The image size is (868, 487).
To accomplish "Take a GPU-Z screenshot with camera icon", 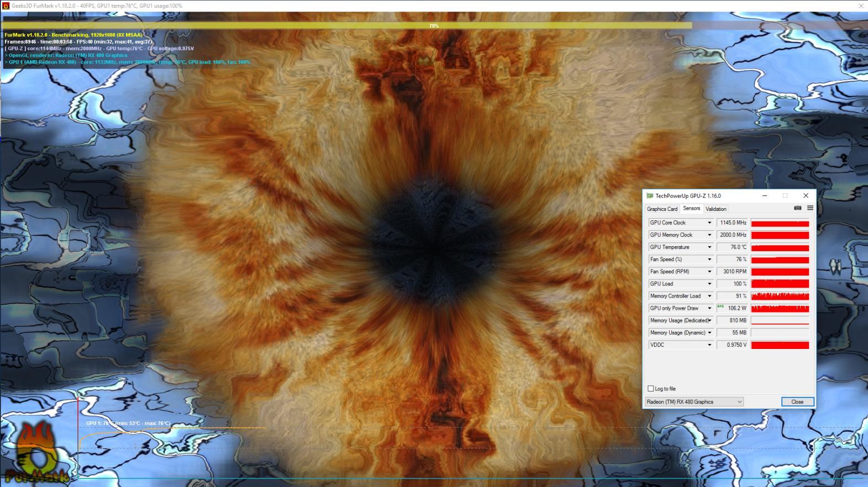I will 797,208.
